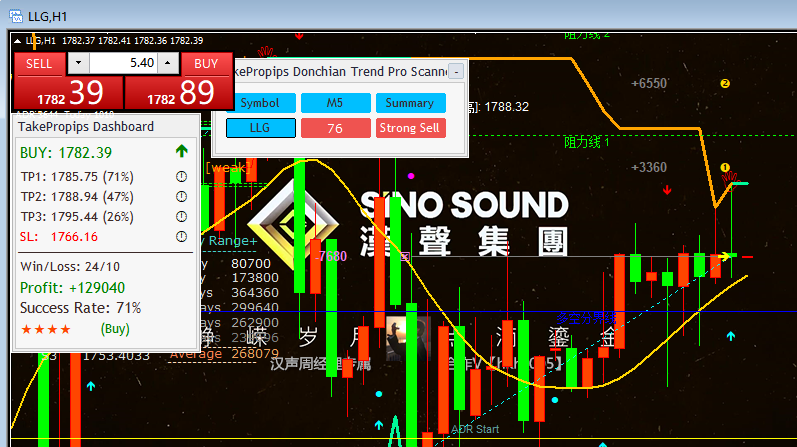Click the TP2 alert clock icon
The width and height of the screenshot is (797, 447).
pos(181,196)
